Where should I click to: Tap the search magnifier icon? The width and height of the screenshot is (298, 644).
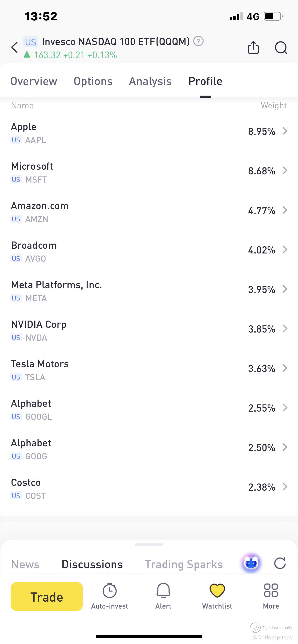281,47
